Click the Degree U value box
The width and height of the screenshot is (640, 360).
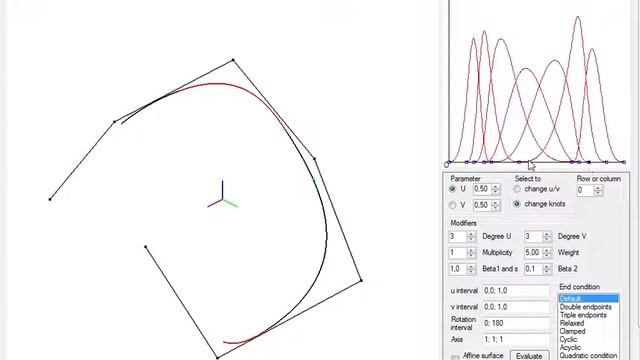click(458, 236)
